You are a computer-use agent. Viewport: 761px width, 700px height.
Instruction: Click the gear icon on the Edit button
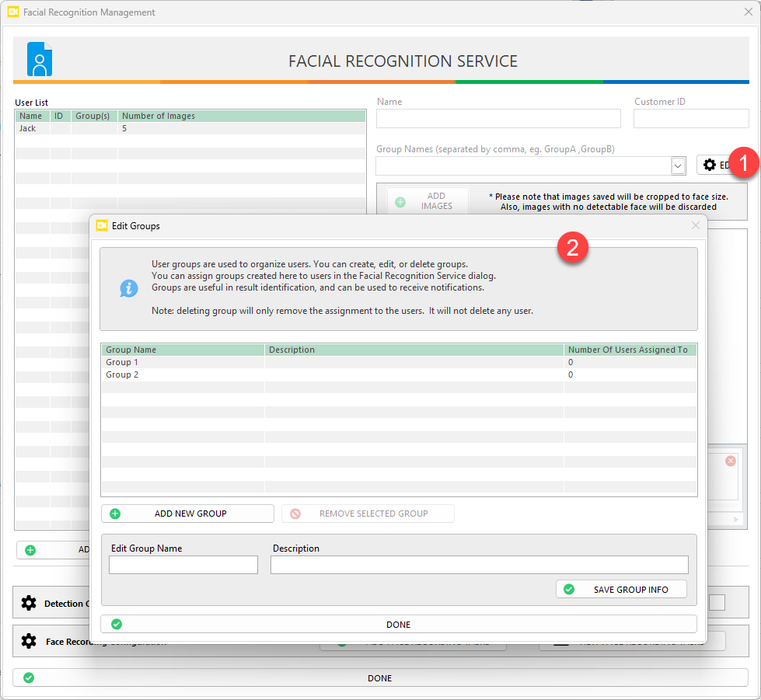709,165
